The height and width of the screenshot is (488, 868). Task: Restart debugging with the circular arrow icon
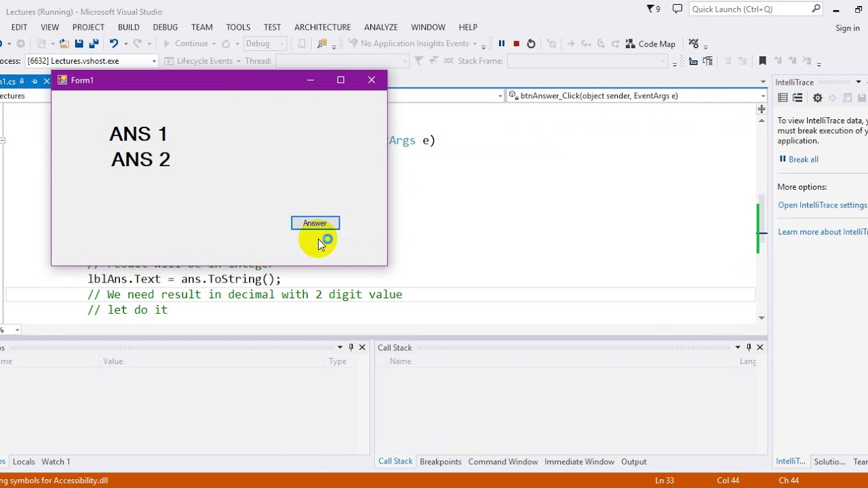(x=531, y=43)
